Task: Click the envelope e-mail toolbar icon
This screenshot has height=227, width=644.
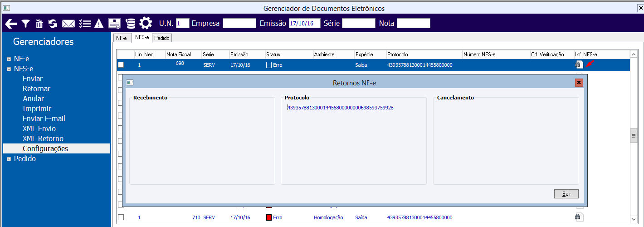Action: coord(68,24)
